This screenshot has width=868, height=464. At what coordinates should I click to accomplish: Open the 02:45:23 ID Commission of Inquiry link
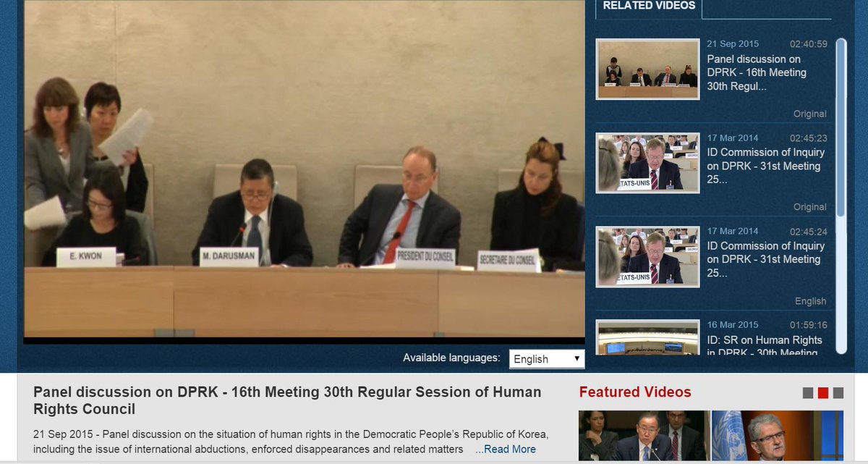pyautogui.click(x=765, y=166)
